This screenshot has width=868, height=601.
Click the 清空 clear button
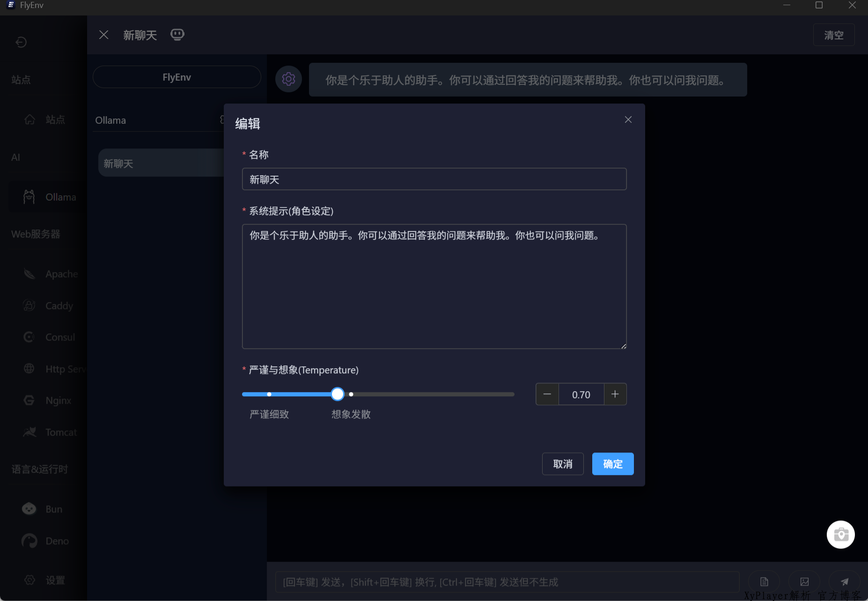[833, 35]
